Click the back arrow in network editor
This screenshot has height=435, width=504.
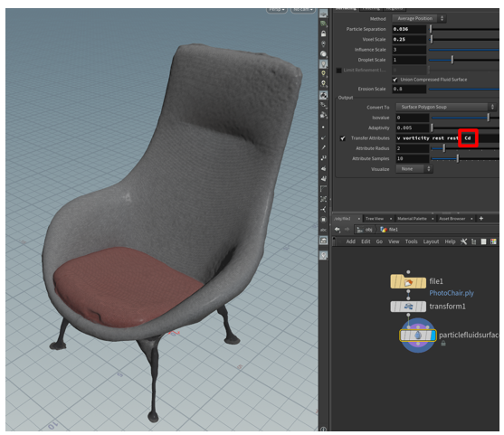pyautogui.click(x=338, y=230)
